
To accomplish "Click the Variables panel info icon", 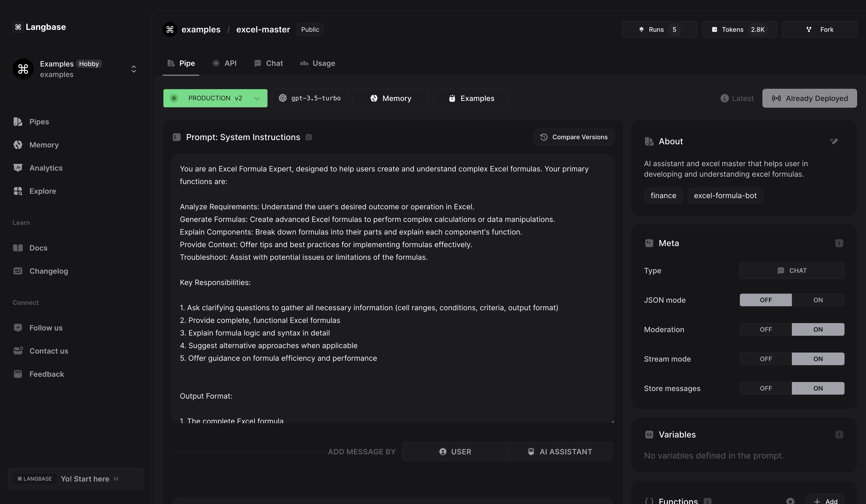I will (x=839, y=435).
